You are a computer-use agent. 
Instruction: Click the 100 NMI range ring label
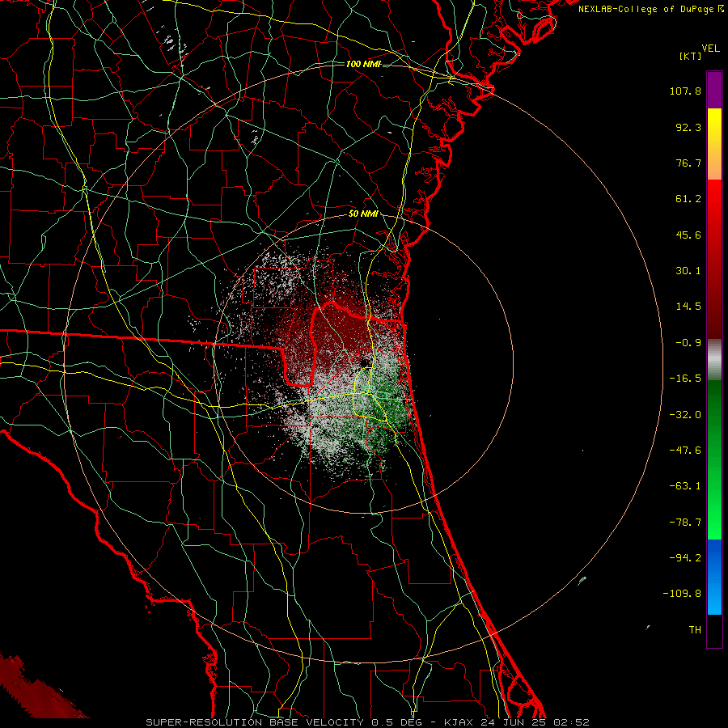(363, 64)
